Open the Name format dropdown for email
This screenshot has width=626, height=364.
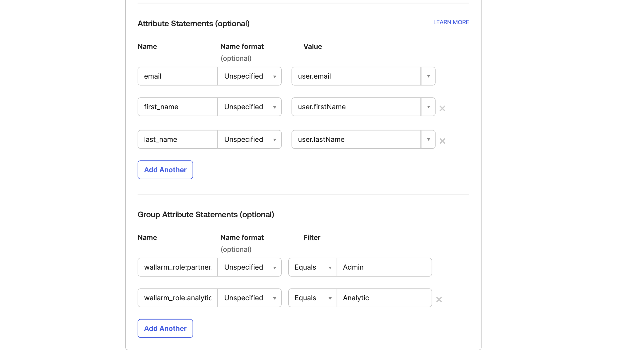click(x=274, y=76)
